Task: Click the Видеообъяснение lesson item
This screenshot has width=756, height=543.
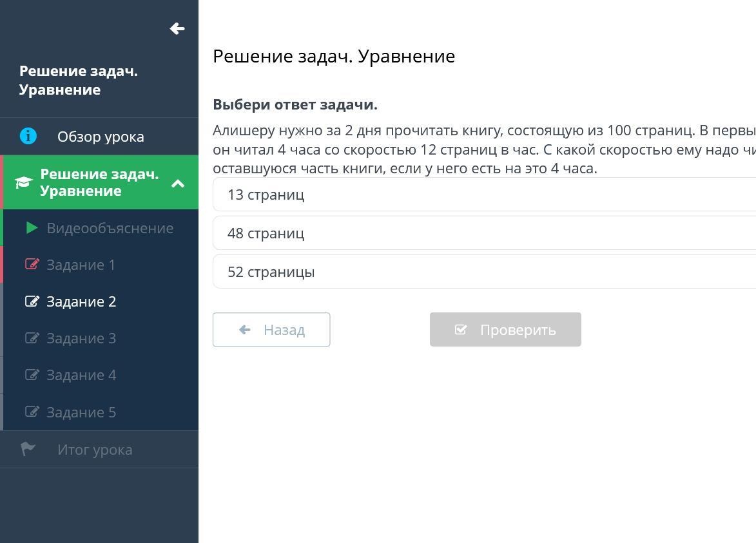Action: pos(110,228)
